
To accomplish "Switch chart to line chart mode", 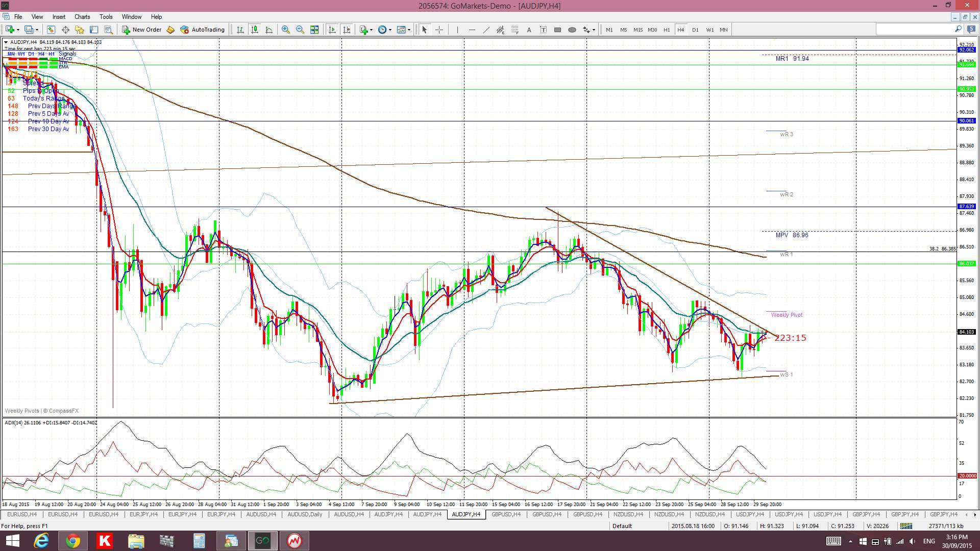I will 269,30.
